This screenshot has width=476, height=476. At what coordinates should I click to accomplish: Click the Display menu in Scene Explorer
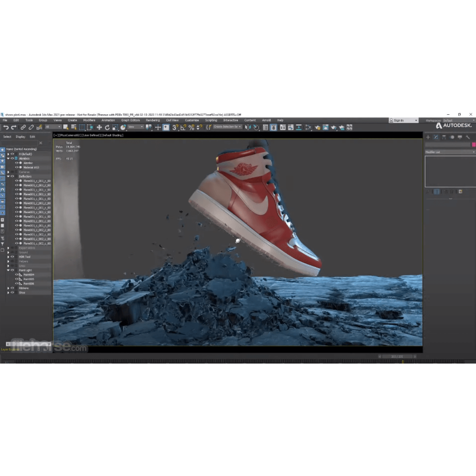click(x=20, y=136)
